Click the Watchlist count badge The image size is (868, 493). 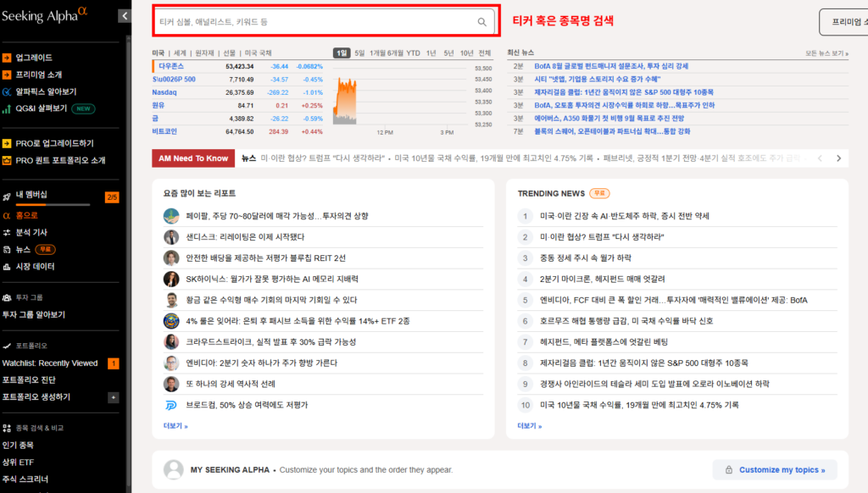point(113,363)
